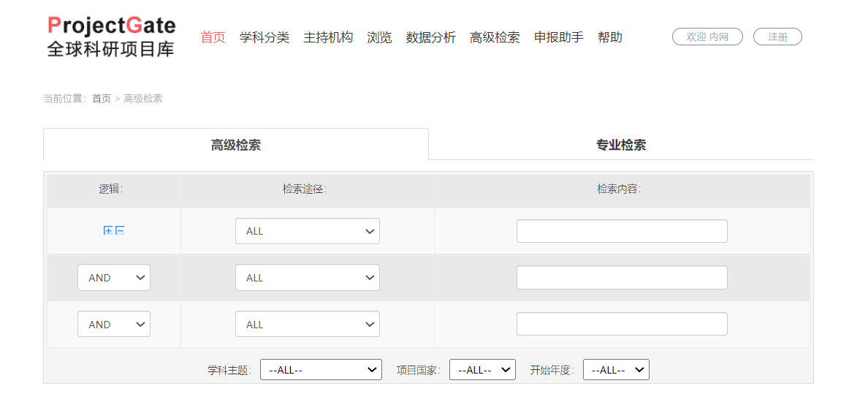Open 学科分类 in the navigation menu

[264, 37]
